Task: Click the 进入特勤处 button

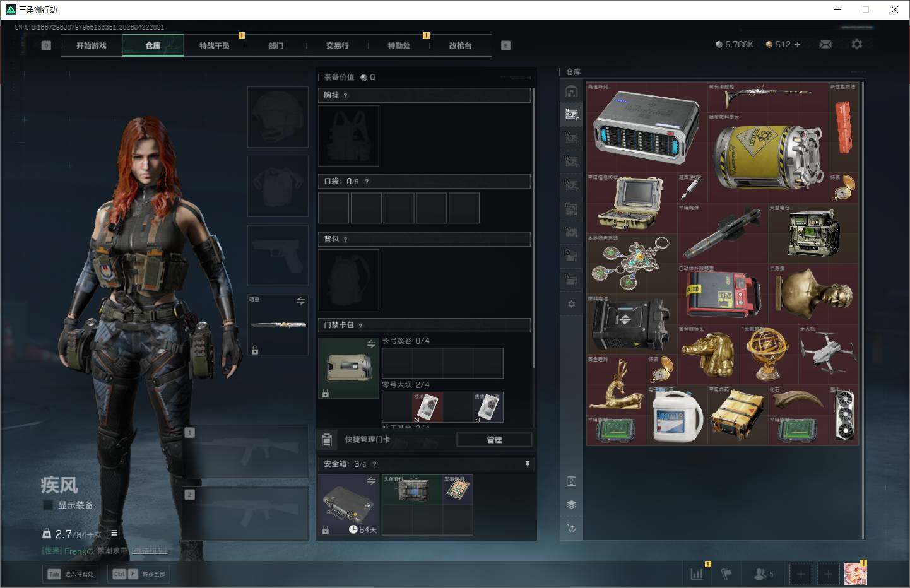Action: [x=70, y=574]
